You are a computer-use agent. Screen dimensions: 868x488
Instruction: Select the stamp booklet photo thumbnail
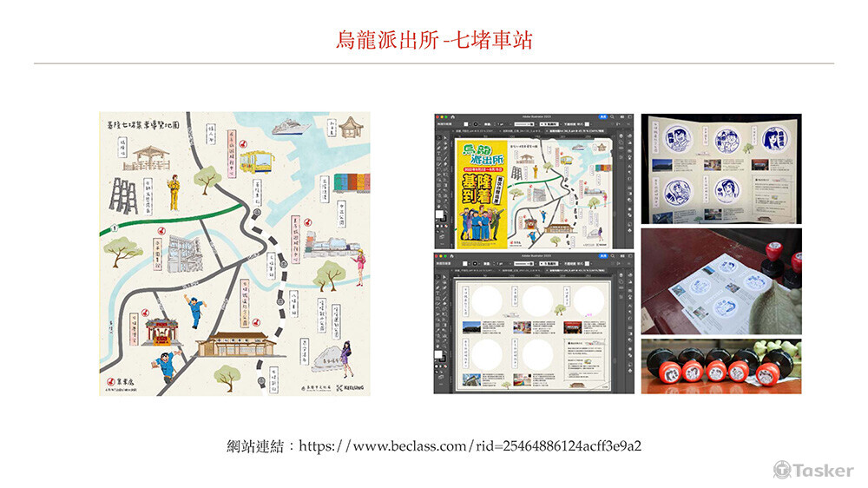click(720, 168)
